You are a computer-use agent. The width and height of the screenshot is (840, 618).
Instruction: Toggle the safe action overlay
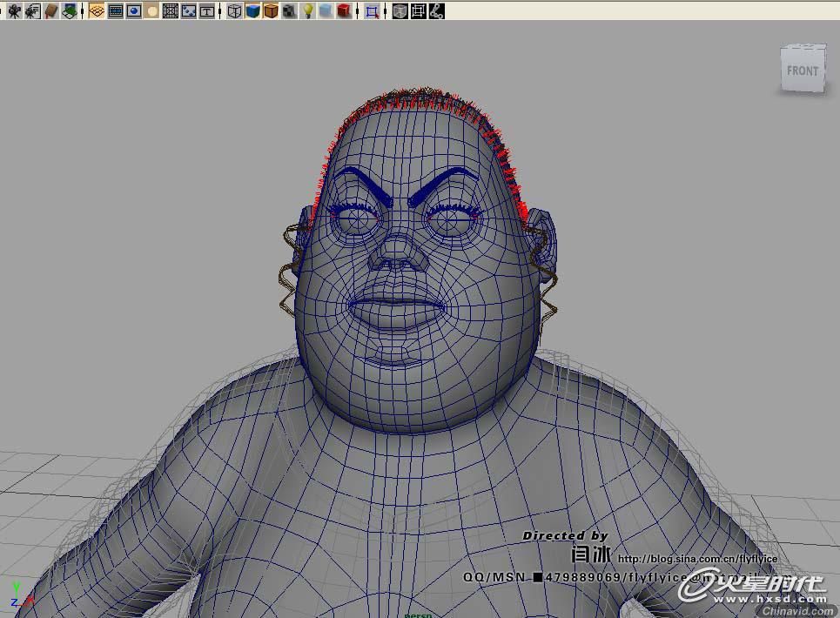(189, 10)
